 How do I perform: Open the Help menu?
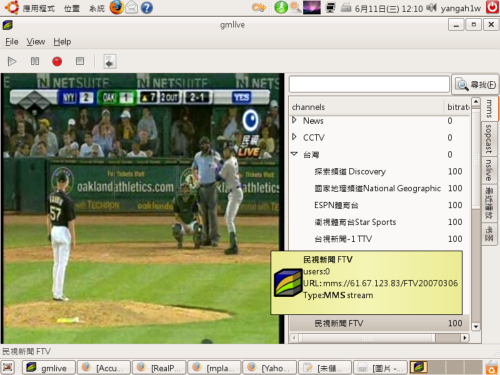tap(62, 42)
